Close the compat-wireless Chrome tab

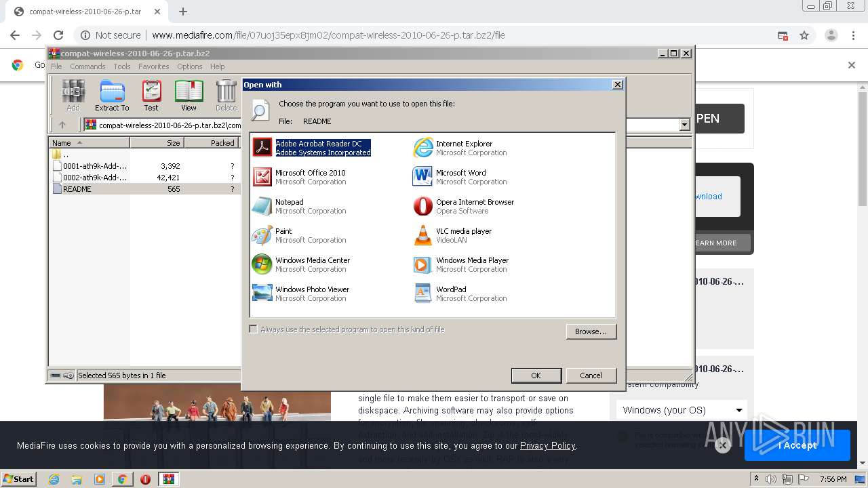157,12
